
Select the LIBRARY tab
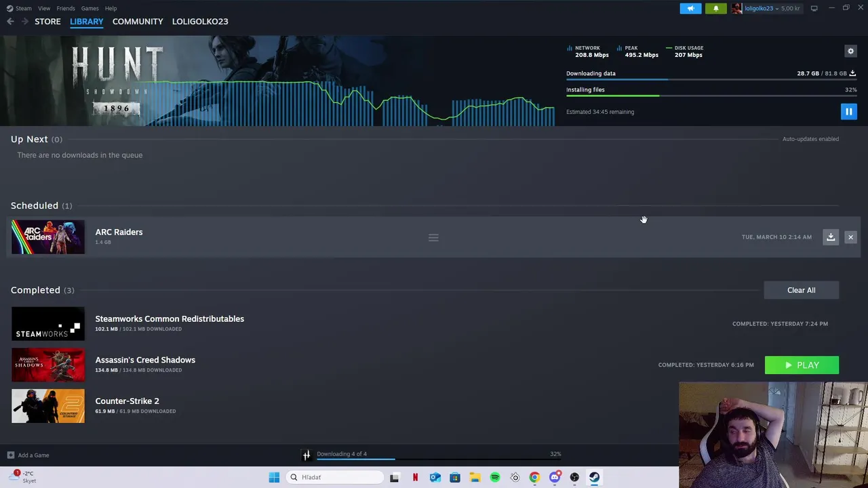pos(86,22)
